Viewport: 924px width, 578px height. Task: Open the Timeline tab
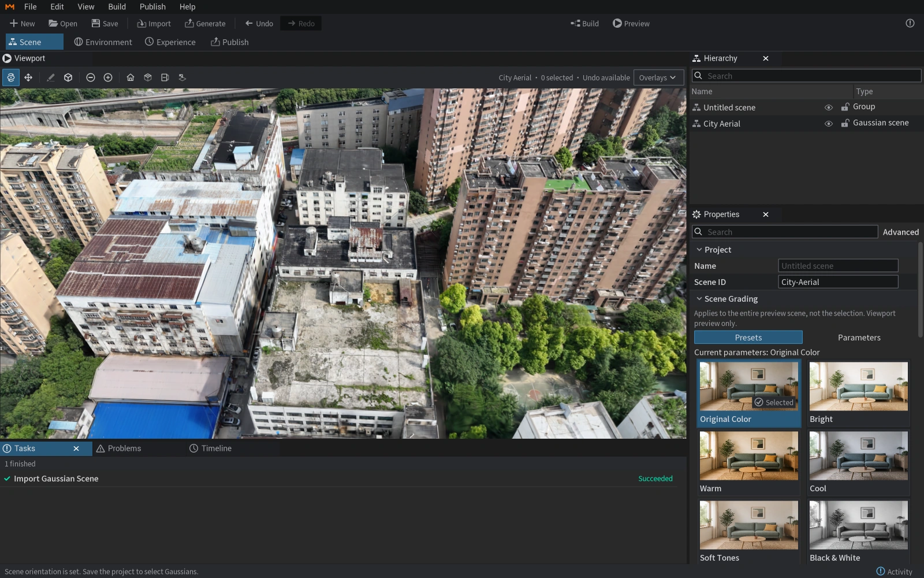(x=210, y=449)
